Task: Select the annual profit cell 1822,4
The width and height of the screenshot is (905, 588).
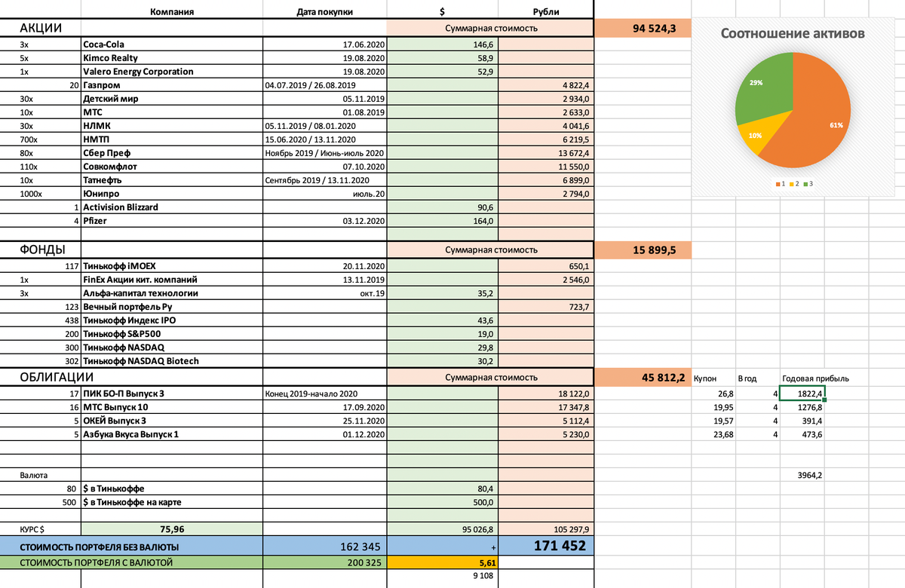Action: click(x=802, y=394)
